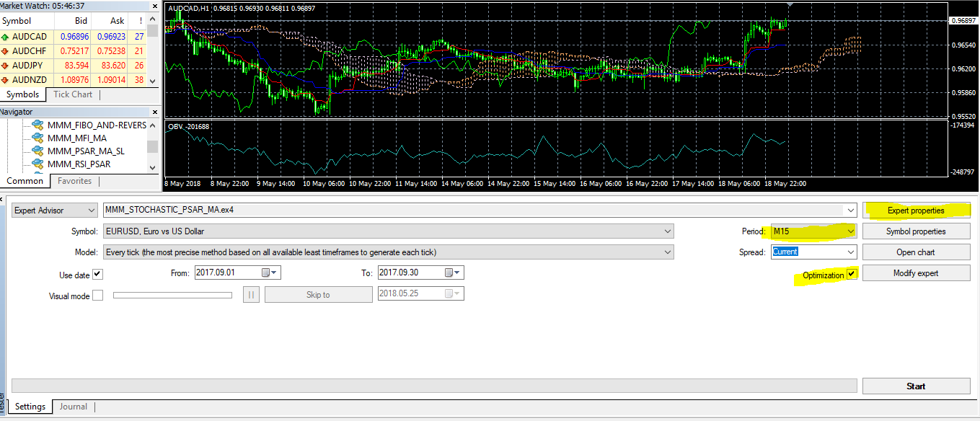Click the Symbol column header
Screen dimensions: 980x421
[17, 21]
